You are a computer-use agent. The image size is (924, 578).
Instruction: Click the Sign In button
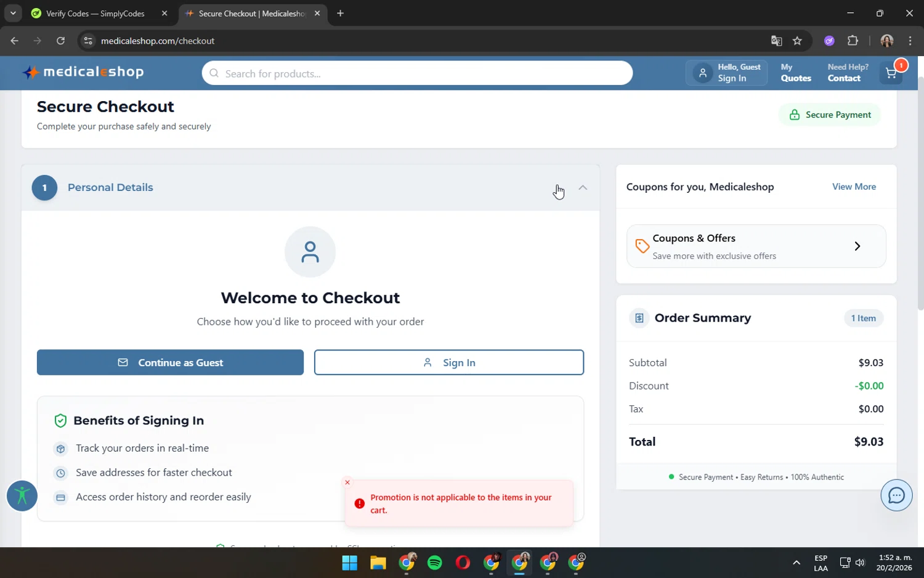pyautogui.click(x=449, y=362)
